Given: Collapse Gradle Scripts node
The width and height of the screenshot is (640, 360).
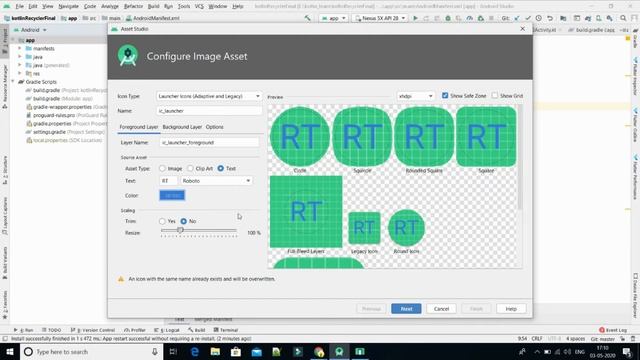Looking at the screenshot, I should (13, 82).
